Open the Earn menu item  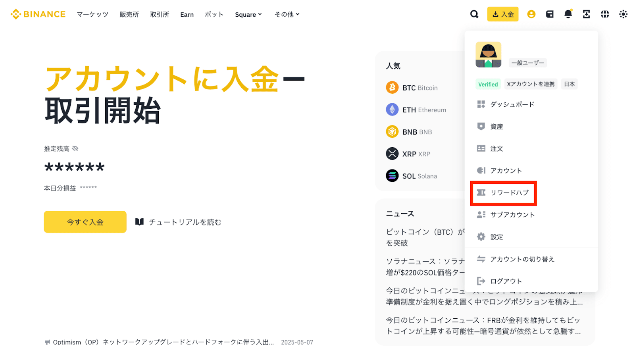(187, 15)
